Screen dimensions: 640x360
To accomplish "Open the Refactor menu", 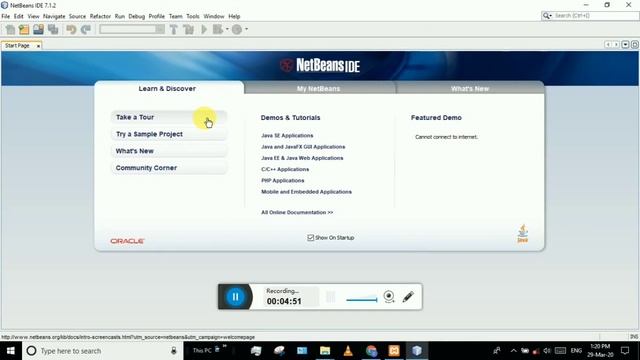I will tap(100, 16).
